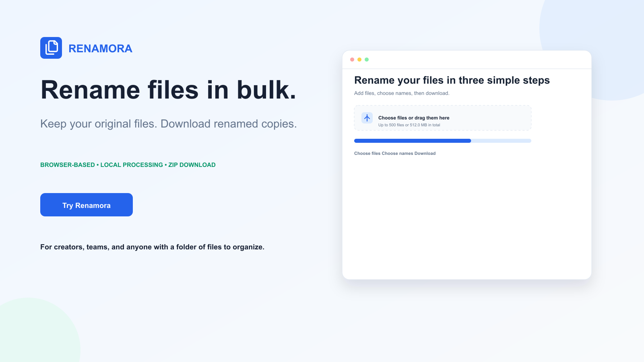Click the blue step progress bar
This screenshot has width=644, height=362.
pyautogui.click(x=443, y=141)
